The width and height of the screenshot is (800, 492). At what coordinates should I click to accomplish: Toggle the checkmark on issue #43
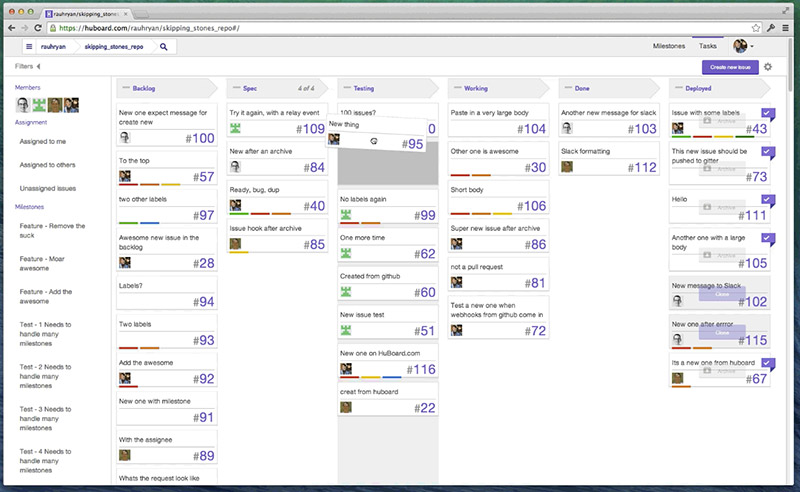tap(767, 114)
